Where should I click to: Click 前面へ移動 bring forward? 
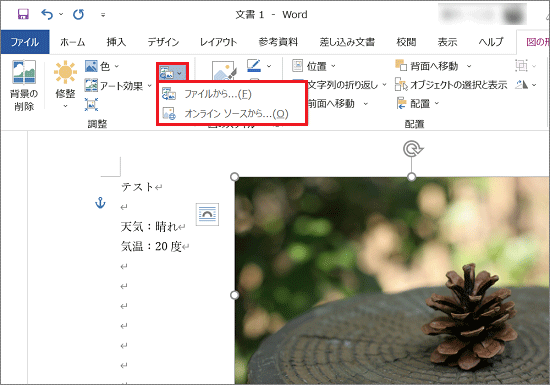click(x=331, y=104)
